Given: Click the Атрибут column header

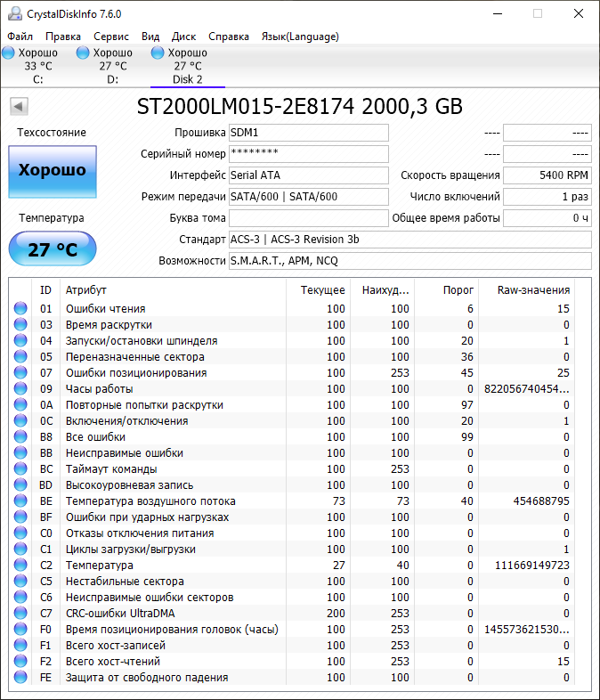Looking at the screenshot, I should click(x=173, y=290).
